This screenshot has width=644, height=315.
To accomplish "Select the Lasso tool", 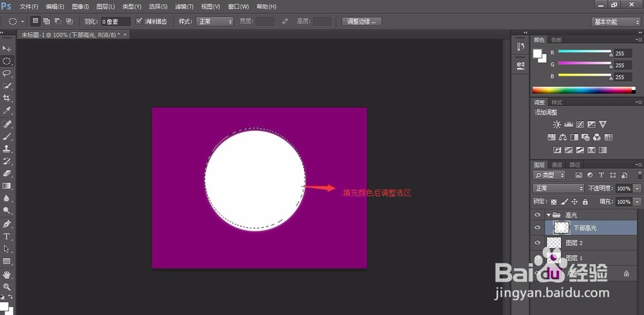I will click(x=6, y=73).
